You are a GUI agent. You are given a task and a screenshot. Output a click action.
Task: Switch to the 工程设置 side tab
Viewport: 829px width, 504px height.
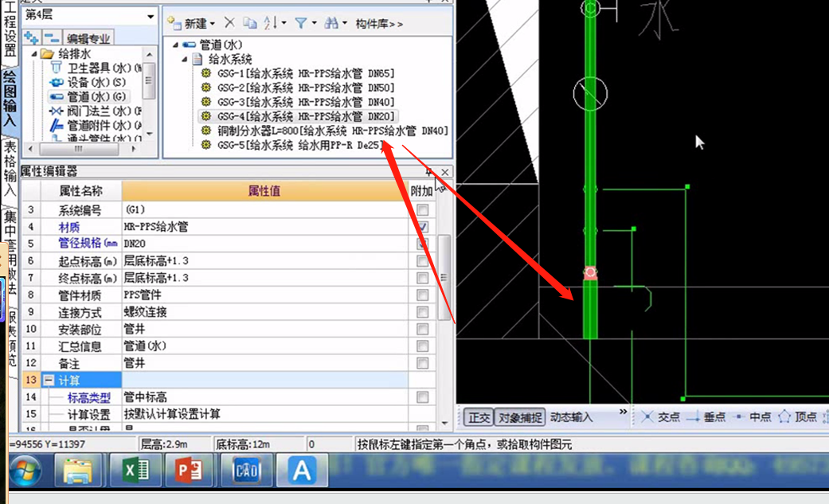(10, 31)
